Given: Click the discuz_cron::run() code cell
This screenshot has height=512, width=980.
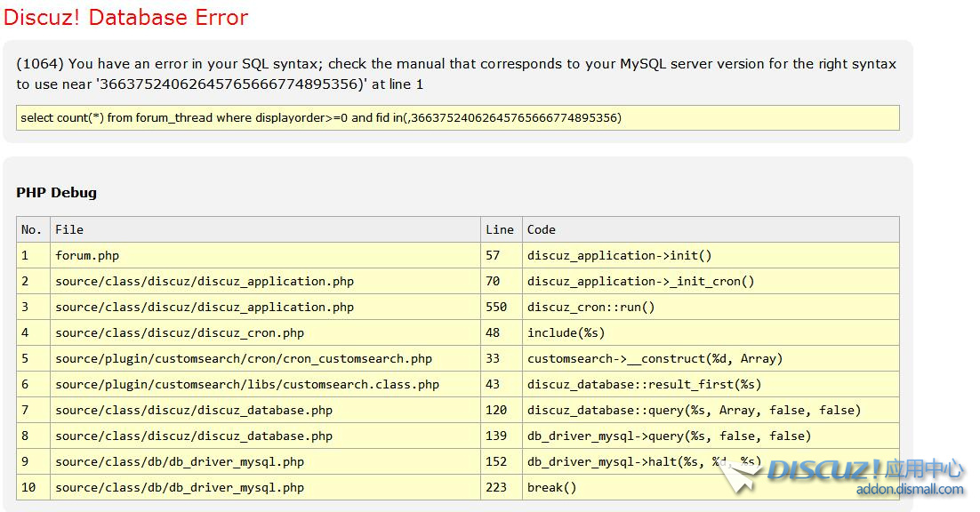Looking at the screenshot, I should (x=590, y=307).
